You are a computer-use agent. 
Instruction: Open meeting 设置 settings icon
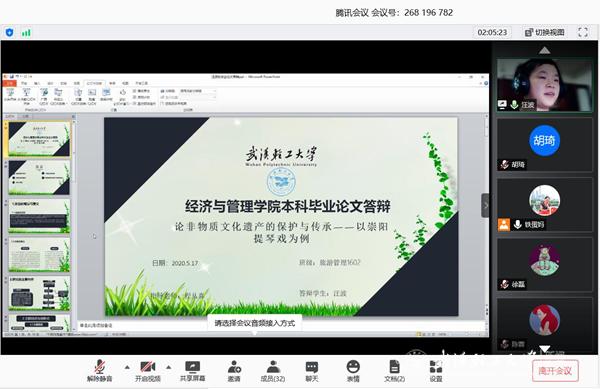pyautogui.click(x=436, y=371)
